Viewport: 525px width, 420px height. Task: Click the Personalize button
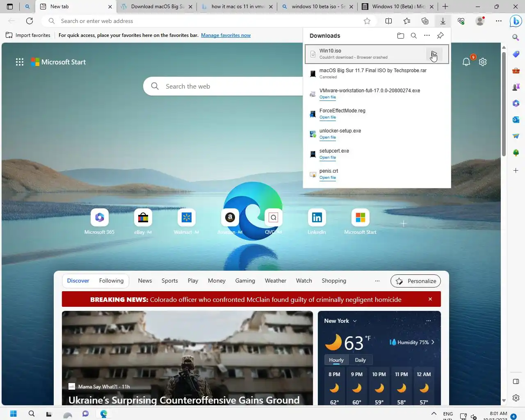(x=416, y=281)
